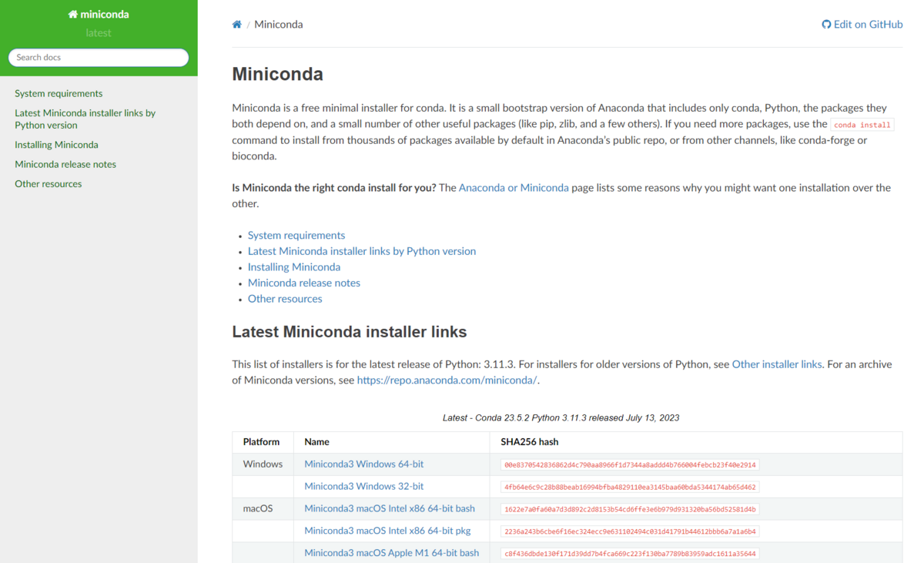Open the Other installer links reference
Screen dimensions: 924x563
pyautogui.click(x=777, y=364)
